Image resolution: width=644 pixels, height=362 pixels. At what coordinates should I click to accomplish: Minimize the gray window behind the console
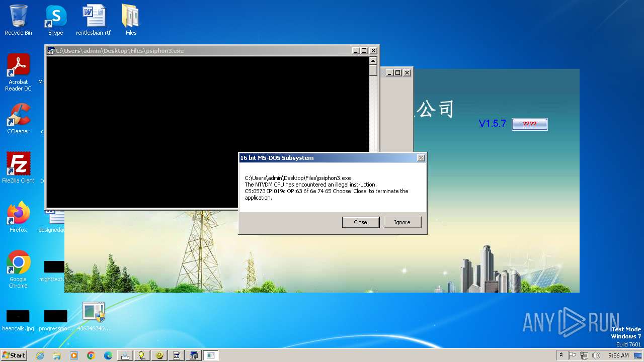coord(389,73)
